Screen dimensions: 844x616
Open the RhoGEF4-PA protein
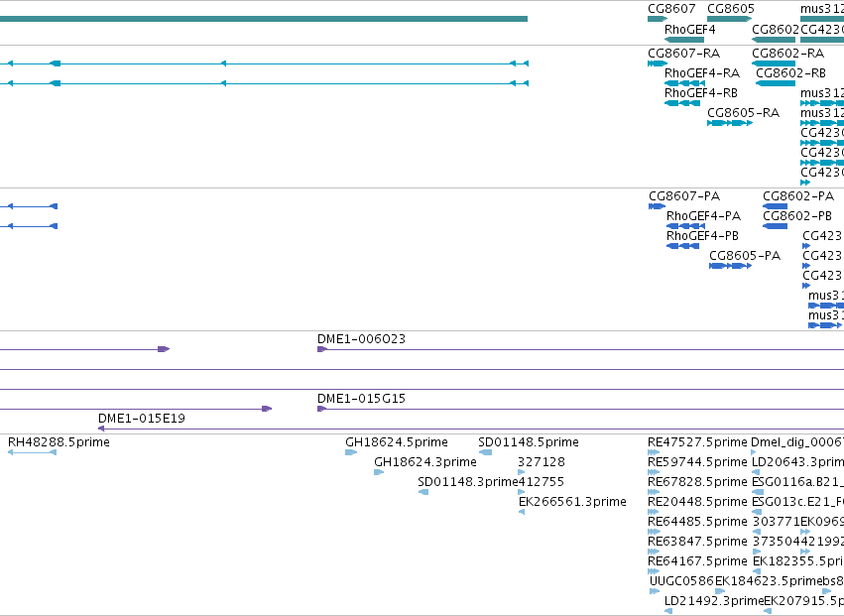[x=703, y=216]
